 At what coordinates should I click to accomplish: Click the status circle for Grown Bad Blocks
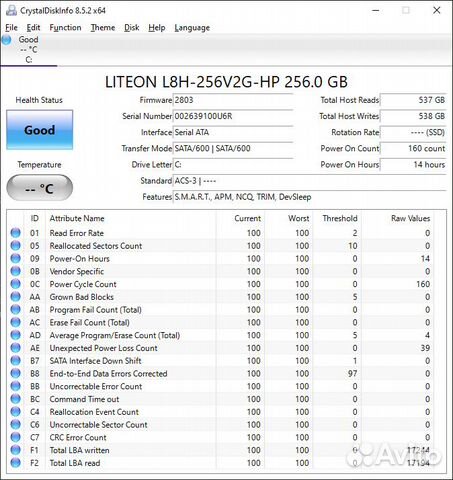click(15, 297)
